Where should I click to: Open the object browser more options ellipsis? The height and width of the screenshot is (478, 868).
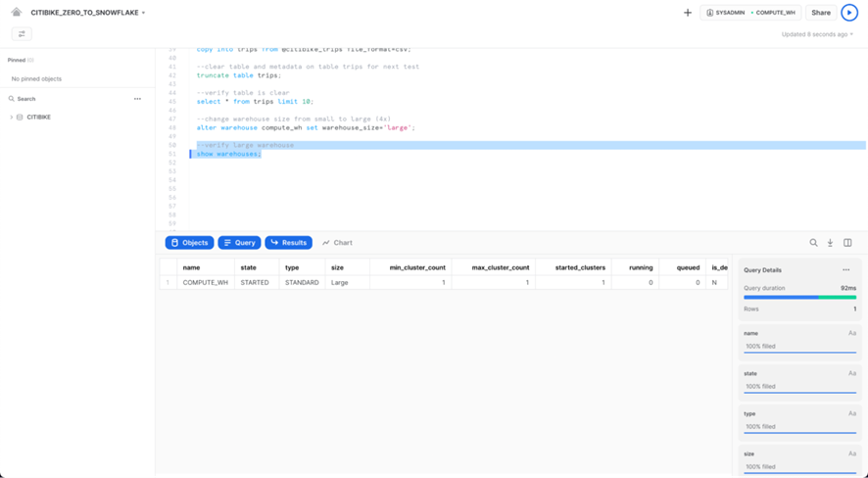point(137,99)
